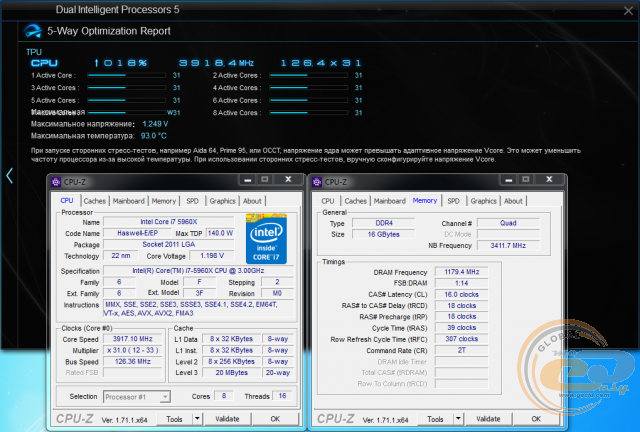Switch to Caches tab in right CPU-Z window
640x432 pixels.
356,201
